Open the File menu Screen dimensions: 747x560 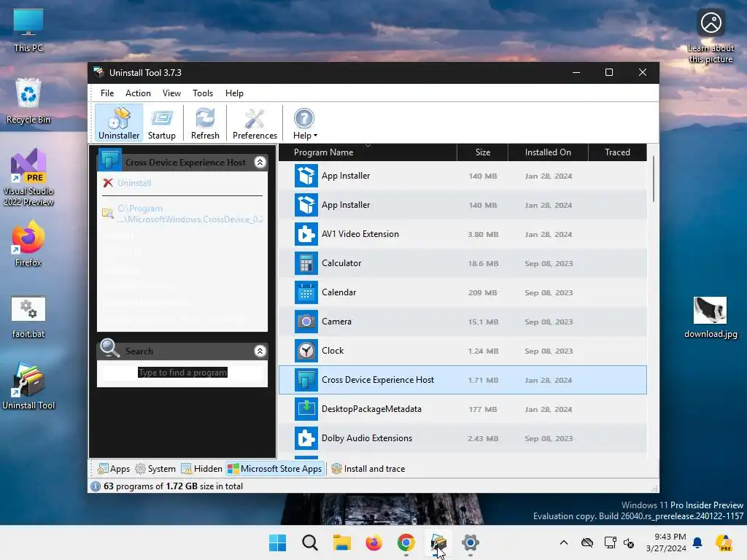(x=107, y=93)
